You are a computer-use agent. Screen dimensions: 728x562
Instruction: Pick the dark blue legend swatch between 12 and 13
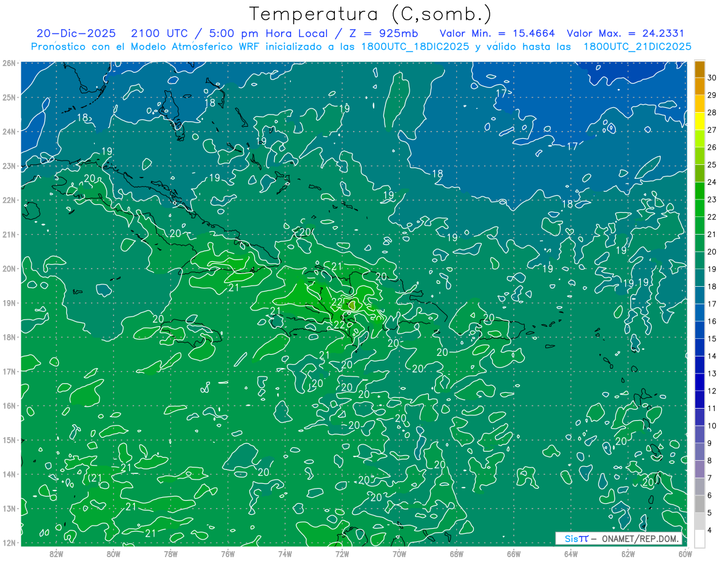tap(699, 382)
